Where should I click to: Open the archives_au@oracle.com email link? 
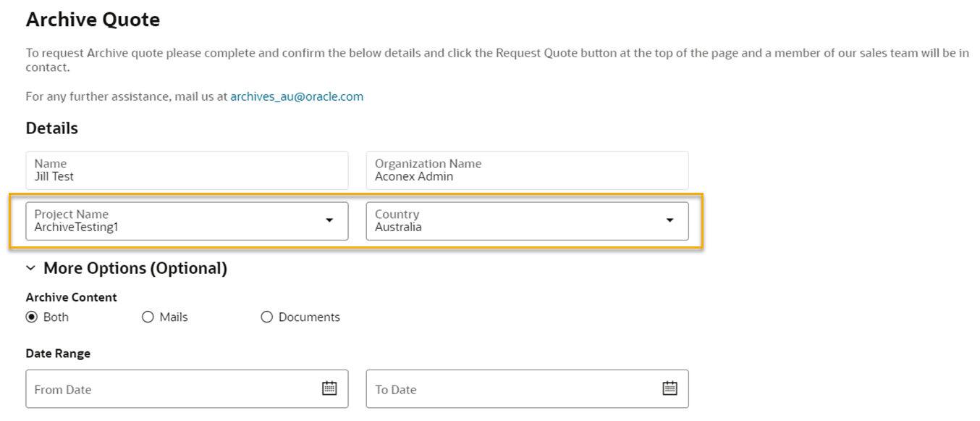coord(297,96)
